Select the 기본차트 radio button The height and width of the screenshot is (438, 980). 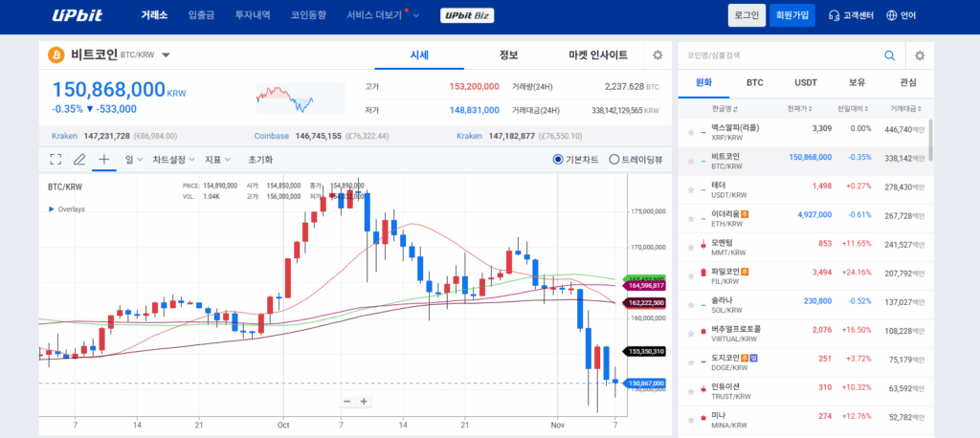pyautogui.click(x=558, y=160)
